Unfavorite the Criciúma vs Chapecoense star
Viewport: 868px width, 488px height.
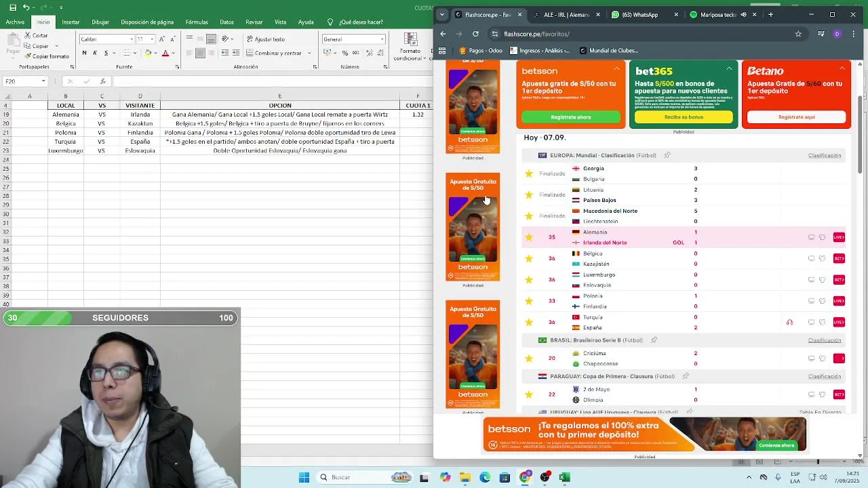point(529,358)
